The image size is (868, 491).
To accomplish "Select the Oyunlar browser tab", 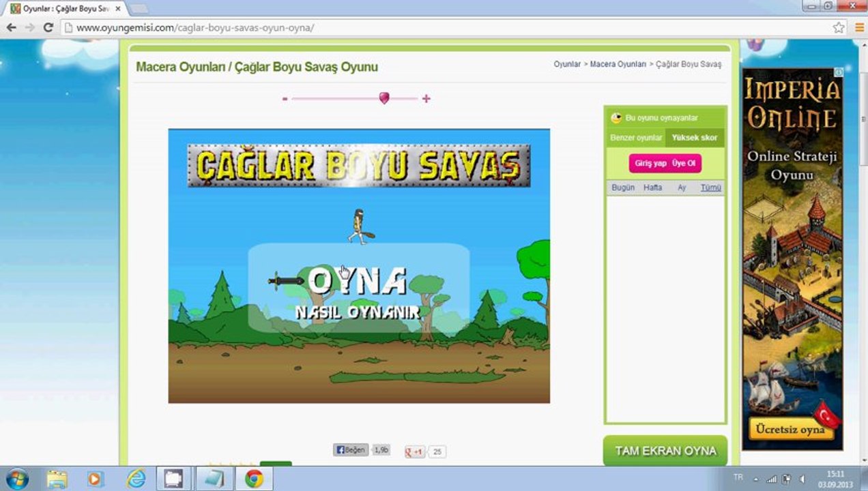I will pos(66,9).
